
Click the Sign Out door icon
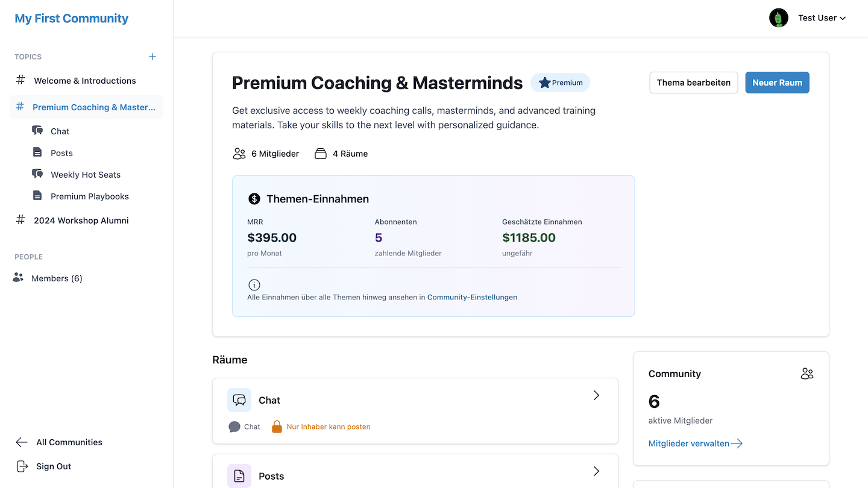click(22, 466)
